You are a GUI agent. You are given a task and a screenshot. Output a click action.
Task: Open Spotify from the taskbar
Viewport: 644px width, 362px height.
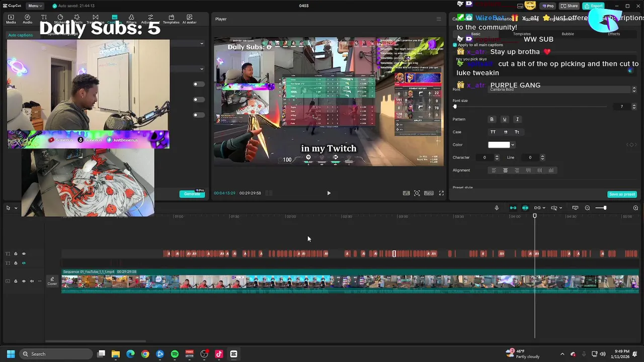(x=175, y=354)
